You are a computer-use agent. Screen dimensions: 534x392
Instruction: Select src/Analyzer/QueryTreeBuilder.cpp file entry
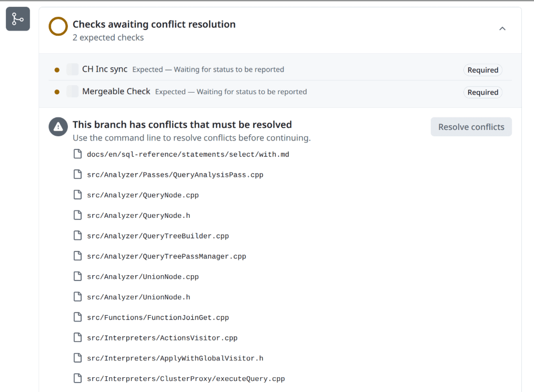coord(157,236)
